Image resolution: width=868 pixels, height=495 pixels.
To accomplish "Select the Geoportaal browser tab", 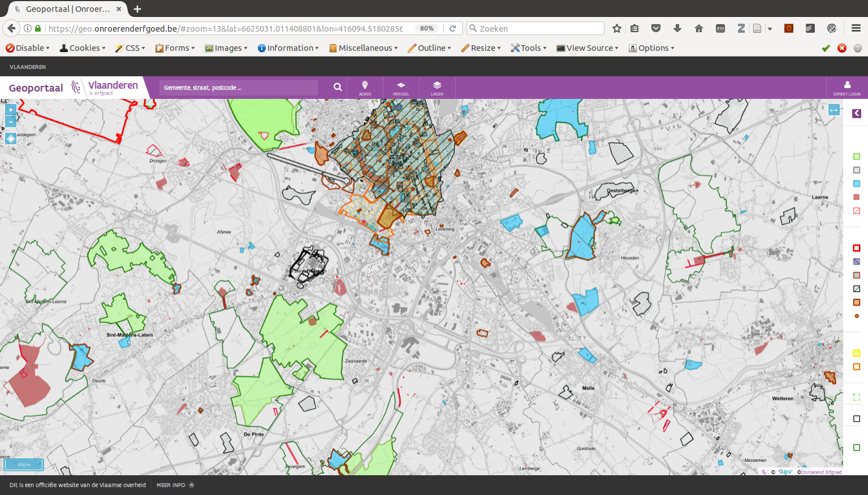I will [68, 9].
